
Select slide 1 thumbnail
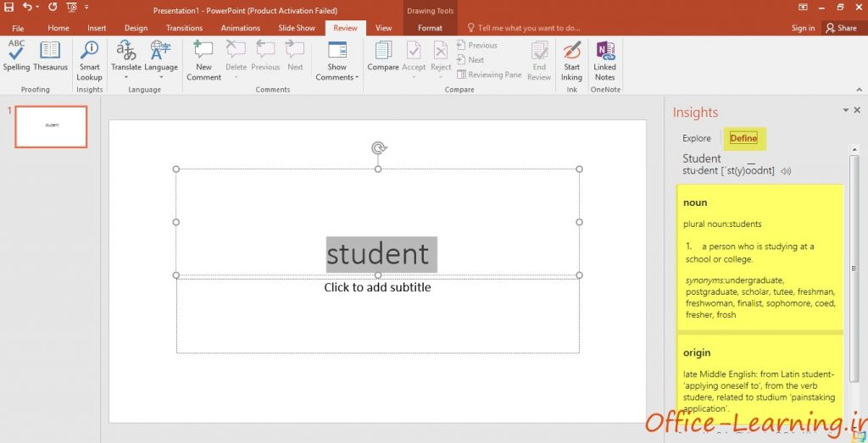(51, 127)
